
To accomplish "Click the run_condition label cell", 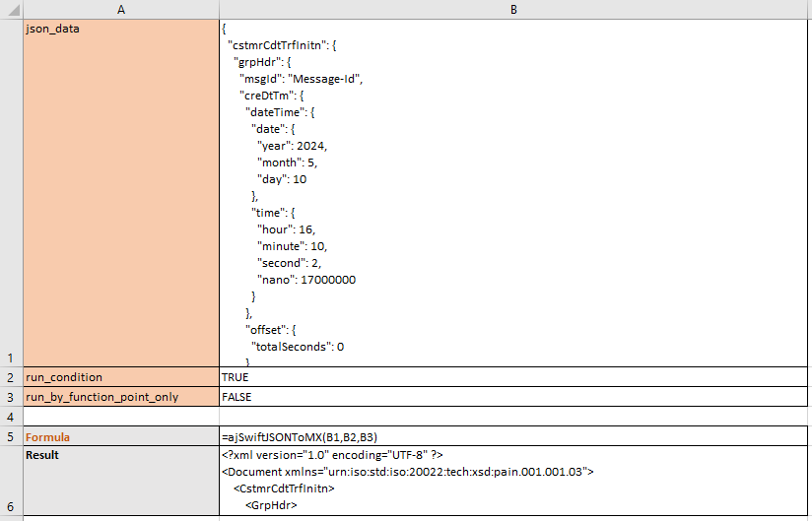I will [x=120, y=377].
